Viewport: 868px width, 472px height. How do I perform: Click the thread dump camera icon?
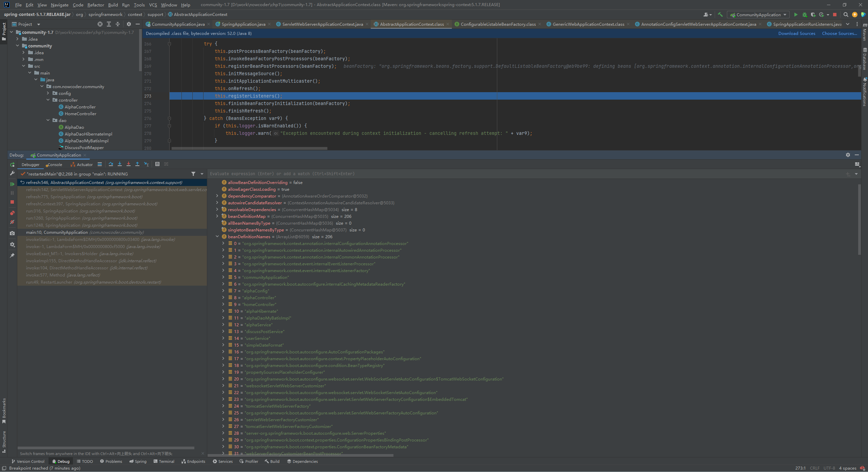(x=12, y=233)
